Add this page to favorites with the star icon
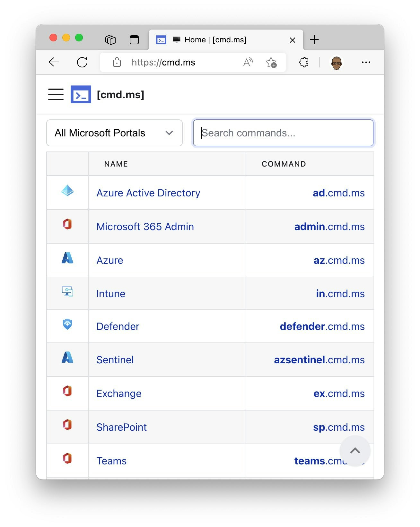Screen dimensions: 420x527 (271, 62)
